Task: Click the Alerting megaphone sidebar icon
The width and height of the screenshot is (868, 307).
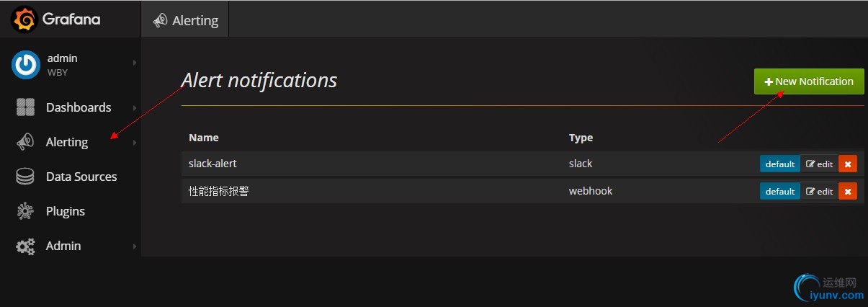Action: tap(25, 142)
